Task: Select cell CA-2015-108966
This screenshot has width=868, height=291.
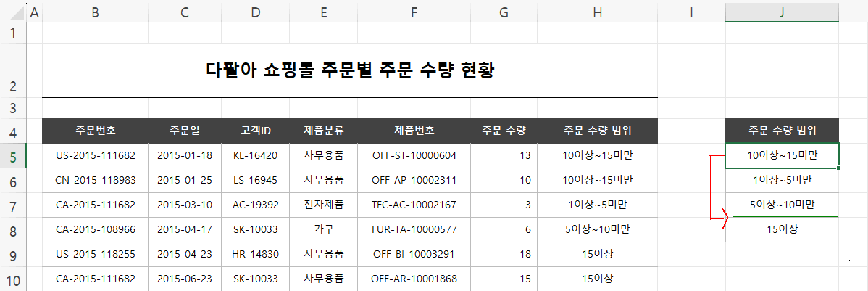Action: point(95,229)
